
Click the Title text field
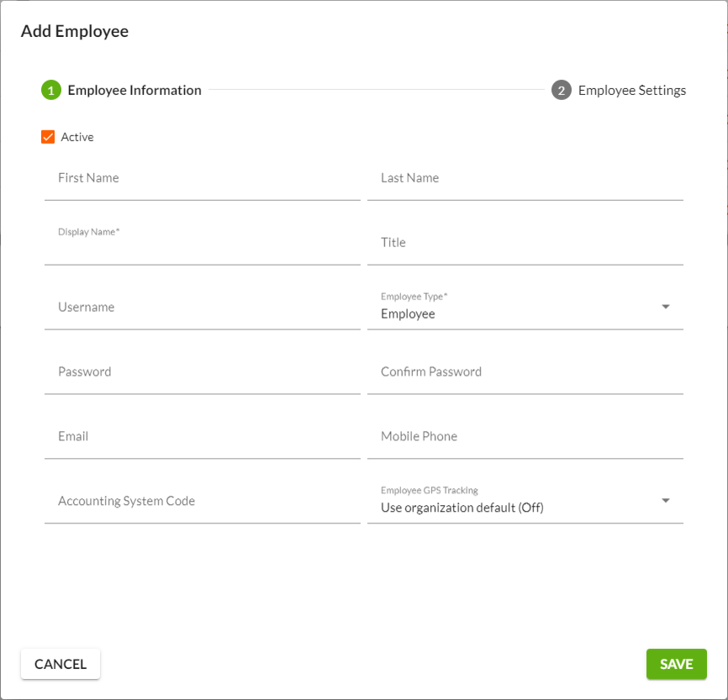[525, 243]
